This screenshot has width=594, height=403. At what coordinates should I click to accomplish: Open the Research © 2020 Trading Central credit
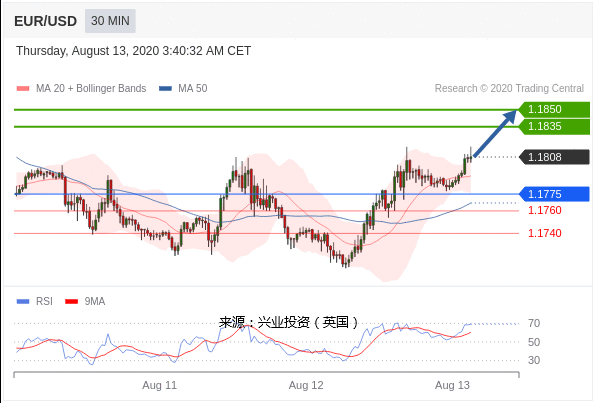pyautogui.click(x=509, y=88)
